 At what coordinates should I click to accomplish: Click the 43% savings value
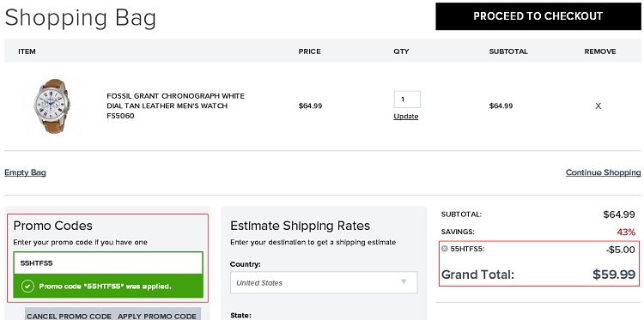coord(626,232)
